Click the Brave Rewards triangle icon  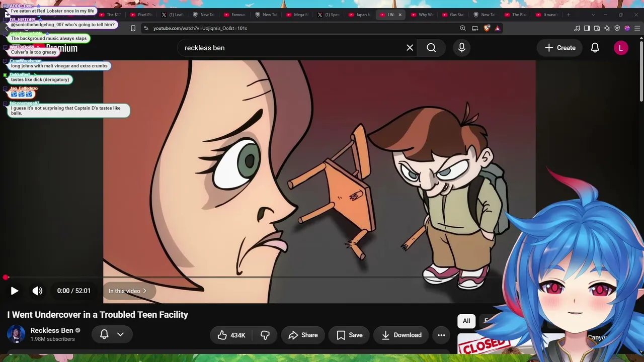pos(498,28)
